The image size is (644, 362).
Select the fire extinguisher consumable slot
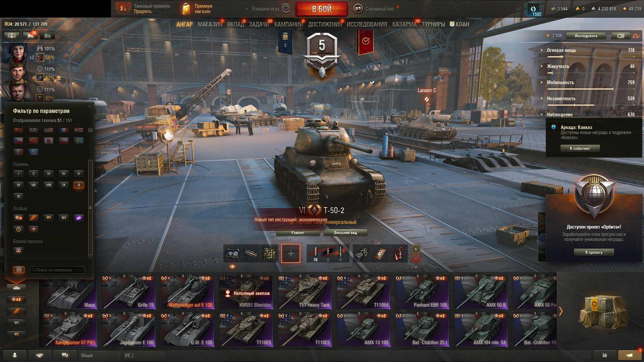click(x=398, y=253)
